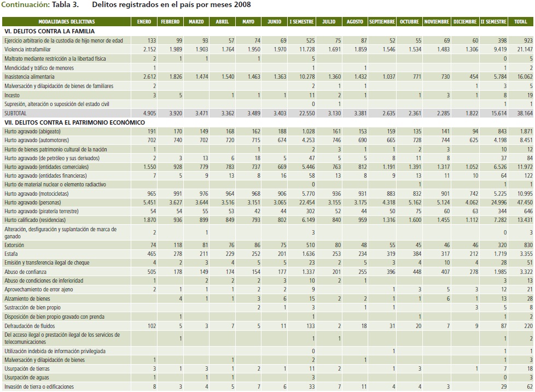Select the DICIEMBRE column header
The width and height of the screenshot is (535, 392).
(465, 22)
